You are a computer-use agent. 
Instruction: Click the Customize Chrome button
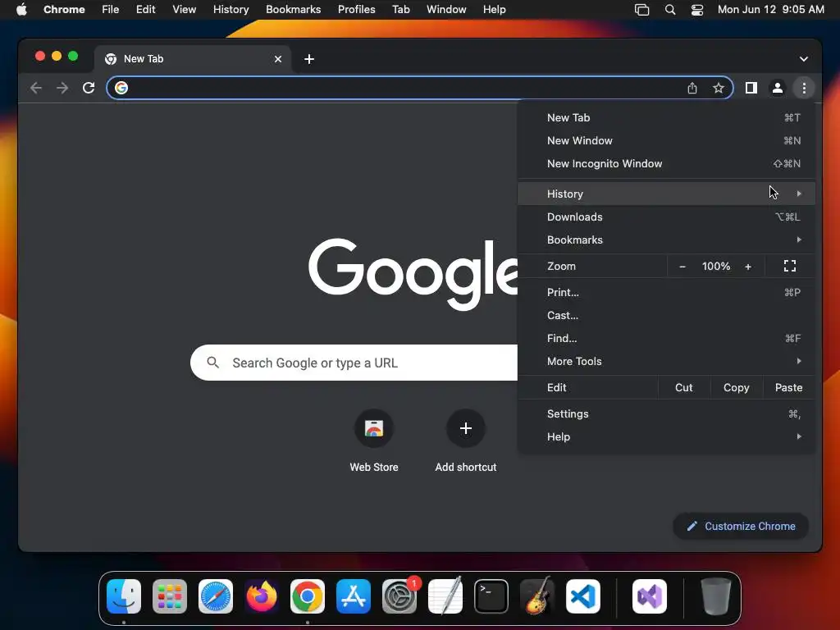pyautogui.click(x=741, y=526)
